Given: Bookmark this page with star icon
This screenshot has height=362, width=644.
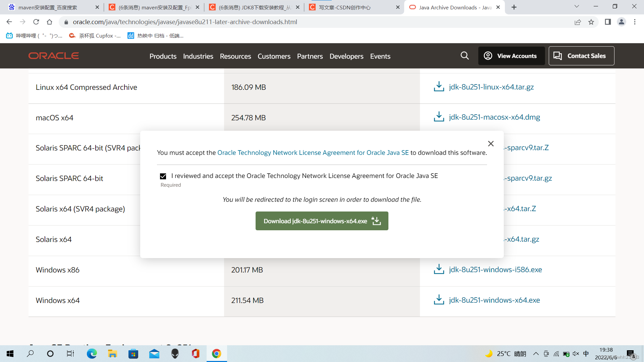Looking at the screenshot, I should pyautogui.click(x=591, y=22).
